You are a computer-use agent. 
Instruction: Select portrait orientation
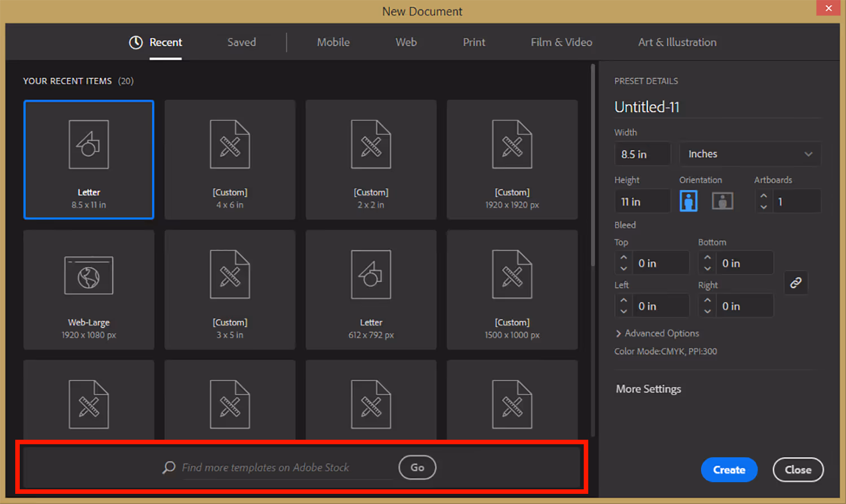coord(689,201)
